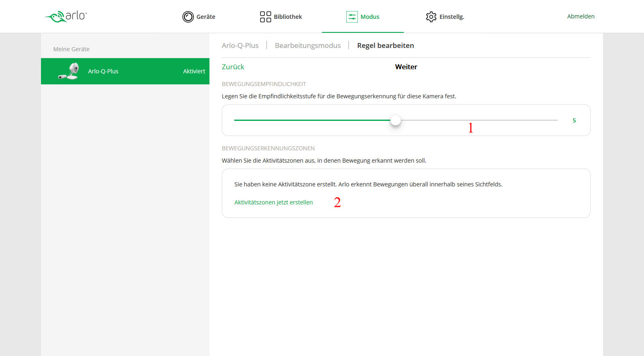Click Aktivitätszonen jetzt erstellen link
Viewport: 644px width, 356px height.
click(273, 202)
